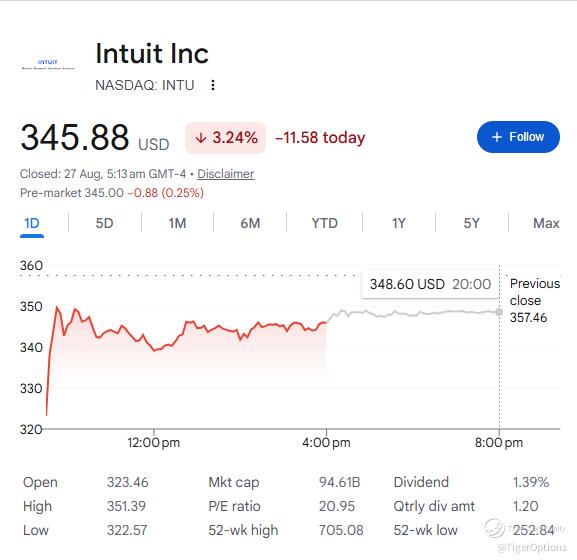Viewport: 577px width, 560px height.
Task: Switch to the 1D chart range
Action: [32, 223]
